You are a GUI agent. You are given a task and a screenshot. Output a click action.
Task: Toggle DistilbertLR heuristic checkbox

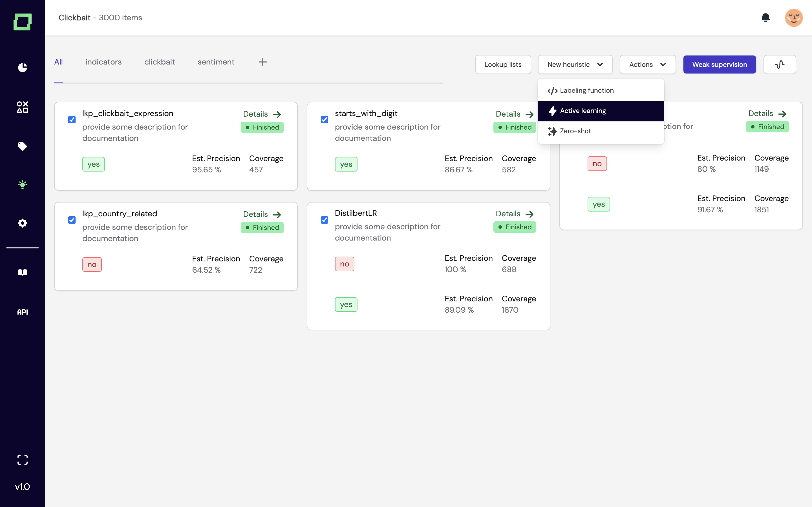tap(324, 220)
